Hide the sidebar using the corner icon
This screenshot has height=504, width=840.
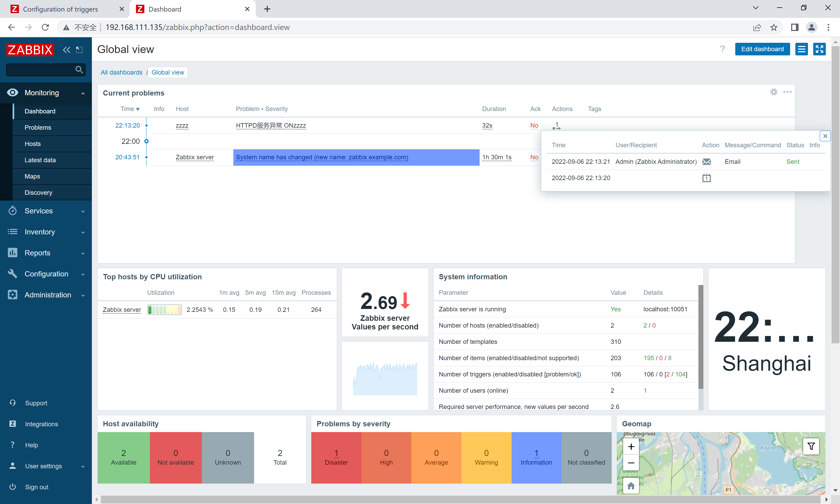pyautogui.click(x=79, y=50)
